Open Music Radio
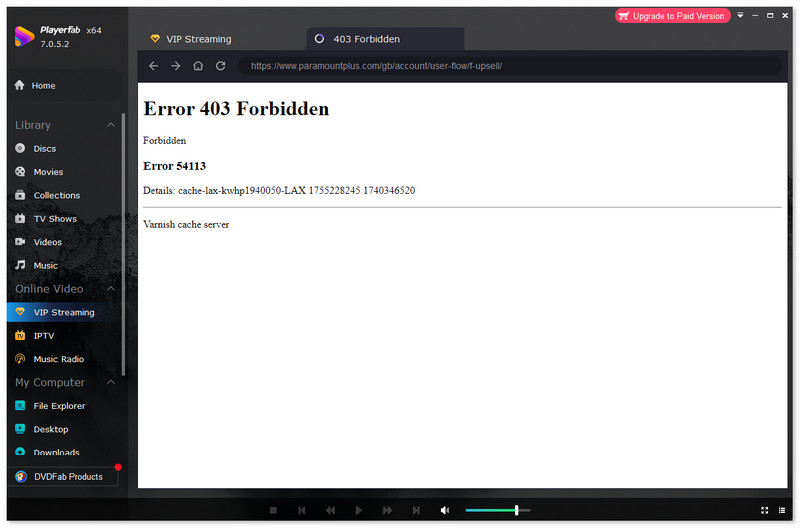This screenshot has height=528, width=800. [x=64, y=359]
